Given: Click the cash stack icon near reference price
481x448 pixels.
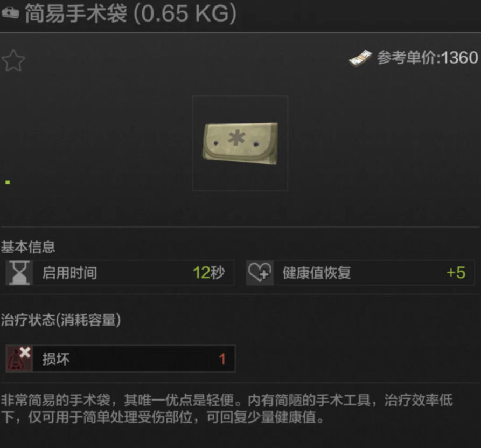Looking at the screenshot, I should coord(360,58).
